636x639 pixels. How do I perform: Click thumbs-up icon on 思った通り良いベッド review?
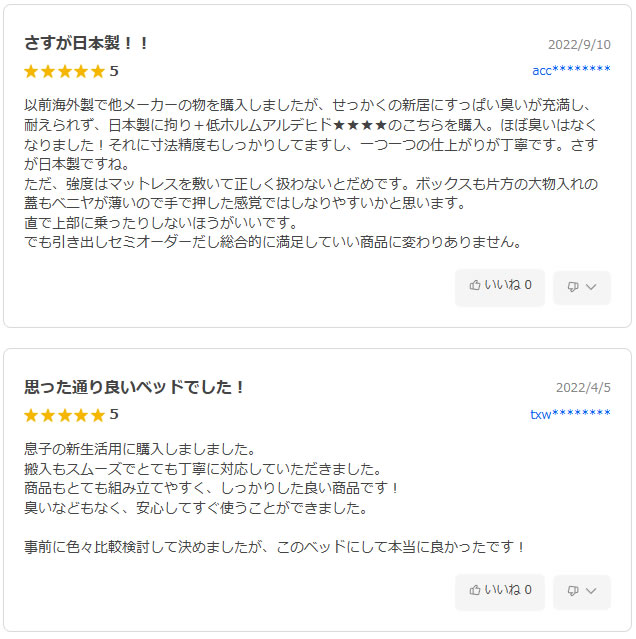click(475, 592)
